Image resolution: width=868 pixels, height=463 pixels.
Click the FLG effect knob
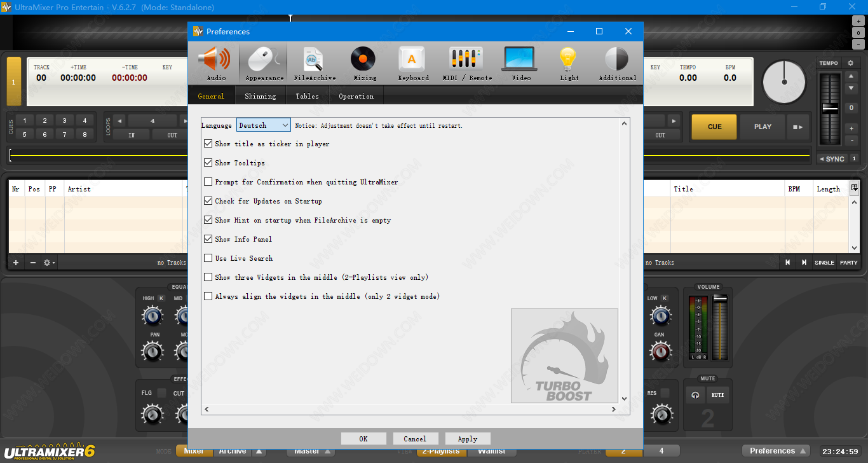pyautogui.click(x=152, y=415)
